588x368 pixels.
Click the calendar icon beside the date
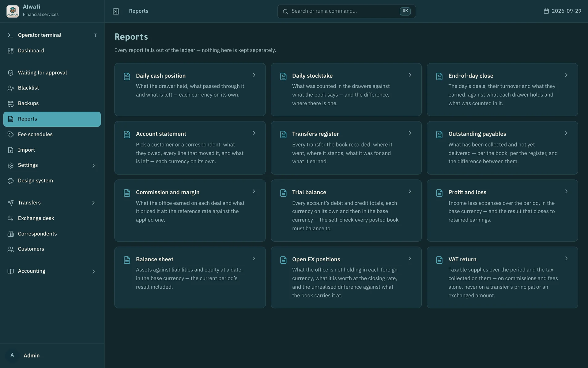click(x=546, y=11)
